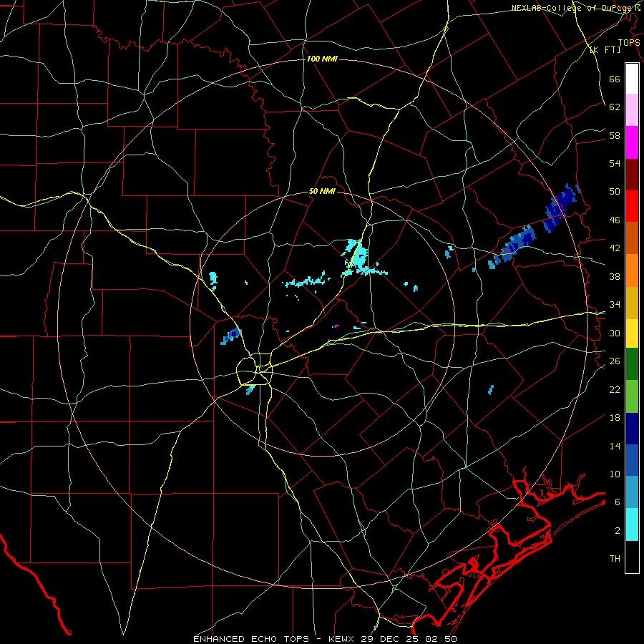Click the legend value 14
644x644 pixels.
(x=615, y=446)
